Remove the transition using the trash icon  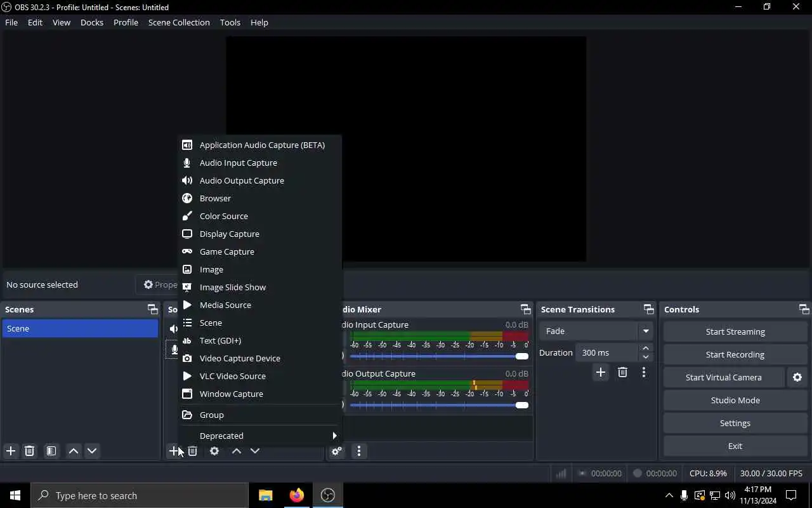click(622, 372)
